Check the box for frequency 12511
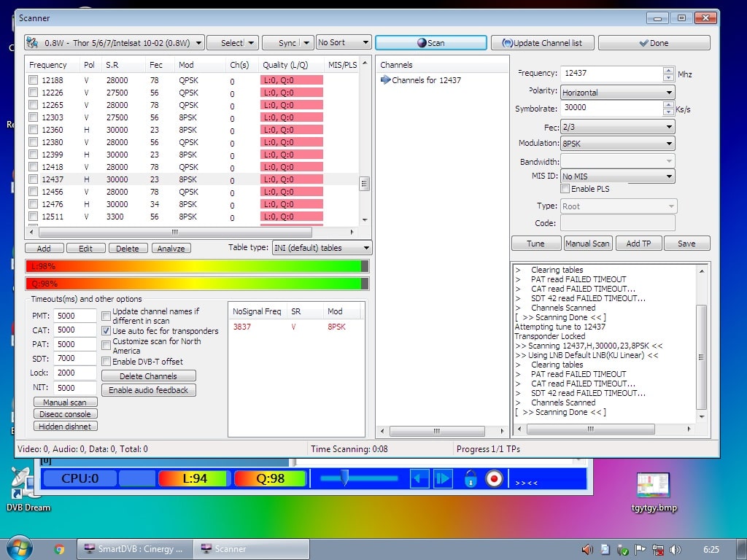Viewport: 747px width, 560px height. point(33,216)
